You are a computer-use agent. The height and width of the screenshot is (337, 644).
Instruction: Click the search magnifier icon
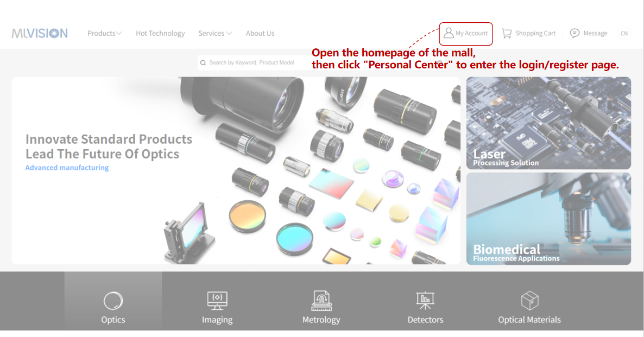click(203, 63)
